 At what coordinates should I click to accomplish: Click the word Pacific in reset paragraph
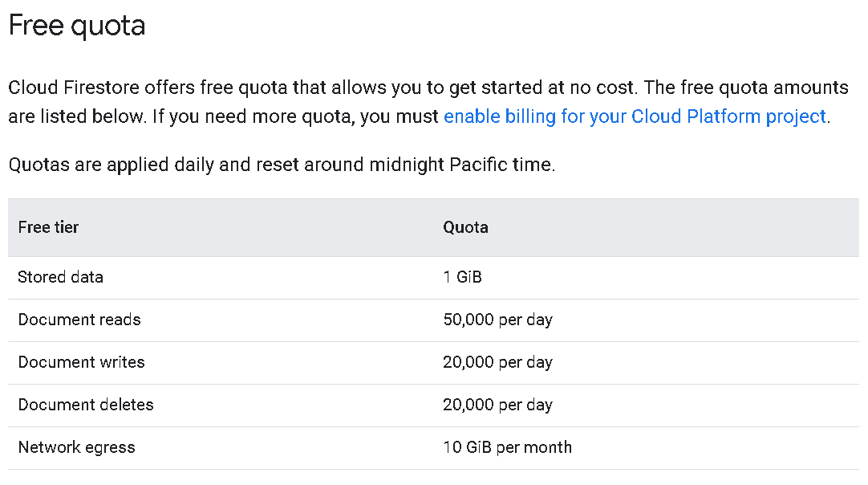point(478,165)
